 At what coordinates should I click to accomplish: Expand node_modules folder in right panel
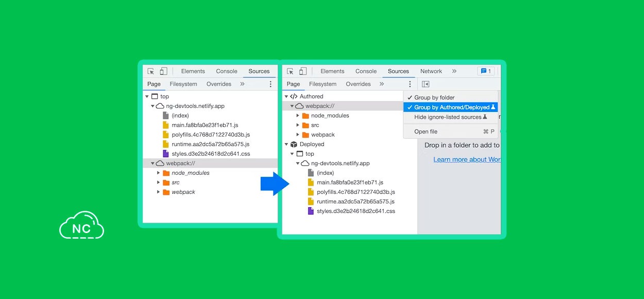(x=298, y=115)
